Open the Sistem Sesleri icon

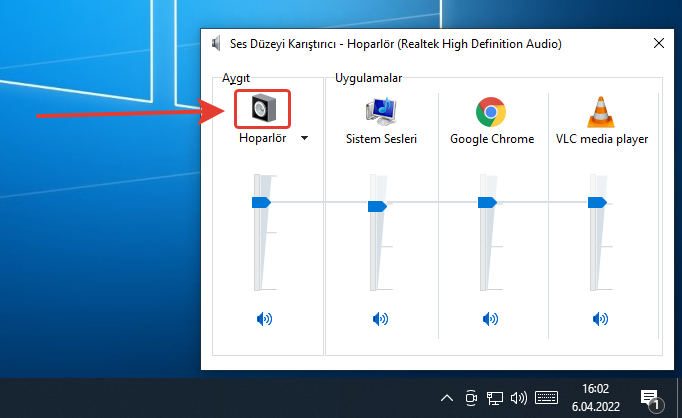point(380,111)
